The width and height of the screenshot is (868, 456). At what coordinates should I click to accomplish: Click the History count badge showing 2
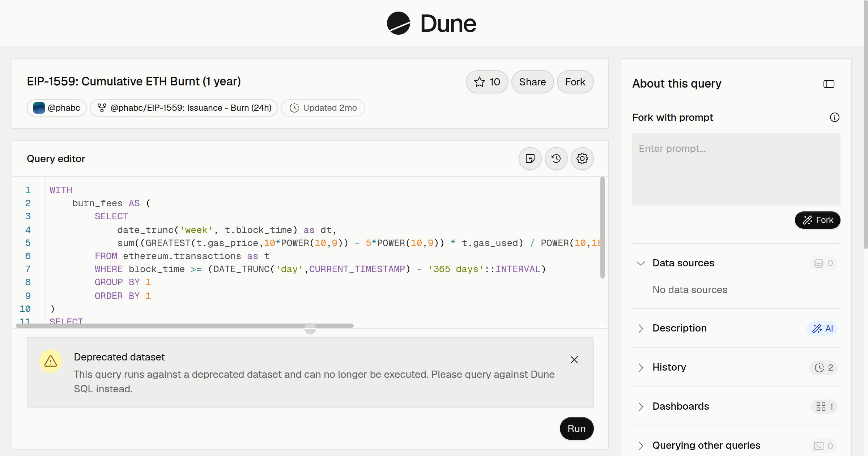coord(824,367)
